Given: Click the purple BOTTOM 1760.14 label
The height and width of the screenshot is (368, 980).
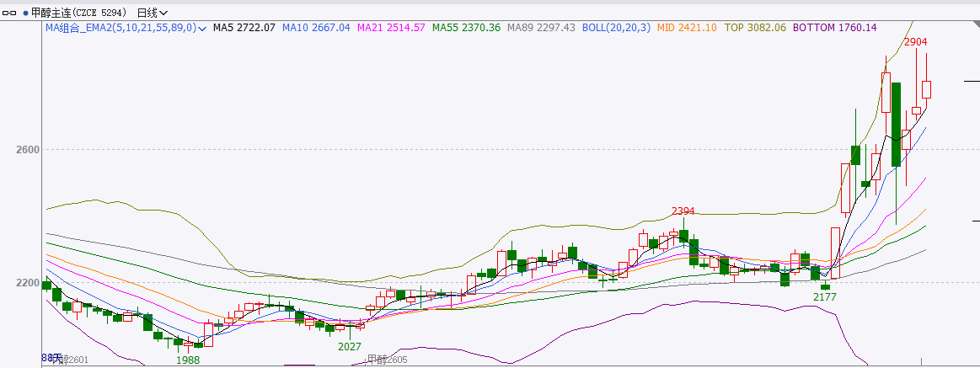Looking at the screenshot, I should click(834, 28).
